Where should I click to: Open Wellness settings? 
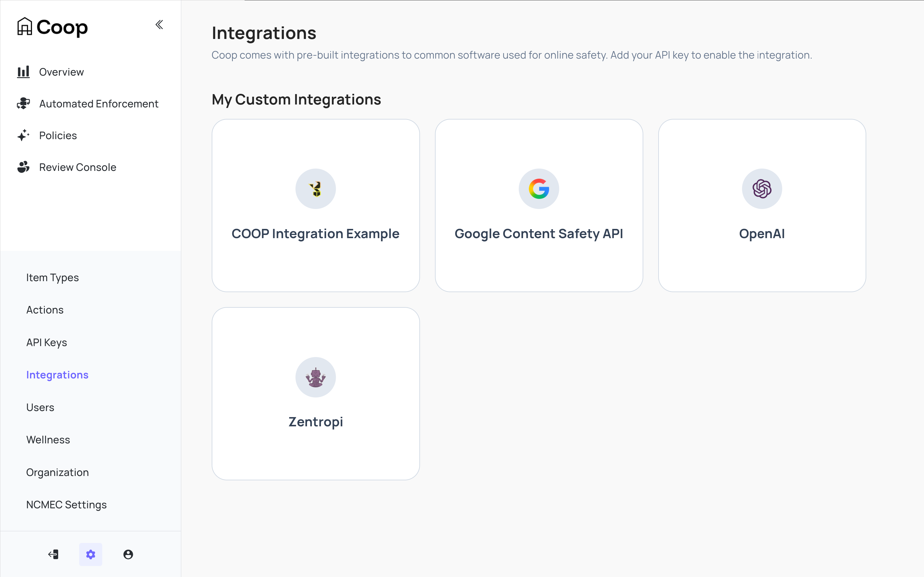48,440
